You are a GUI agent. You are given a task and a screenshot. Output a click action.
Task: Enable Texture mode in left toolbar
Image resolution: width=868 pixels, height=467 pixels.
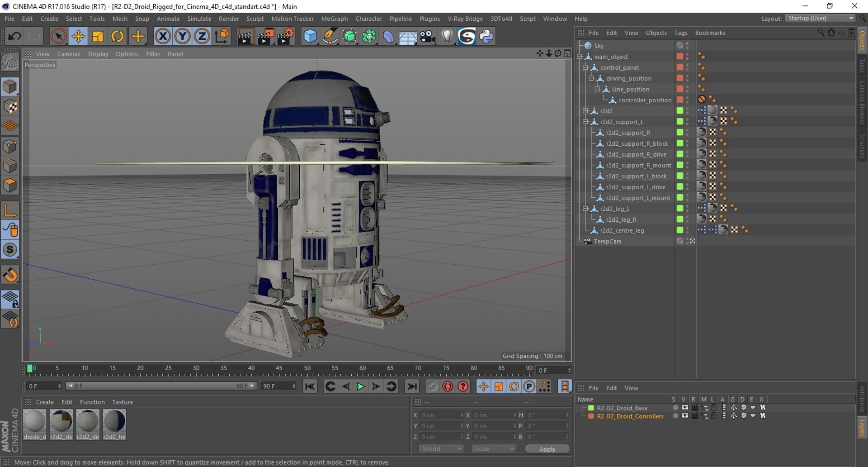pyautogui.click(x=10, y=107)
